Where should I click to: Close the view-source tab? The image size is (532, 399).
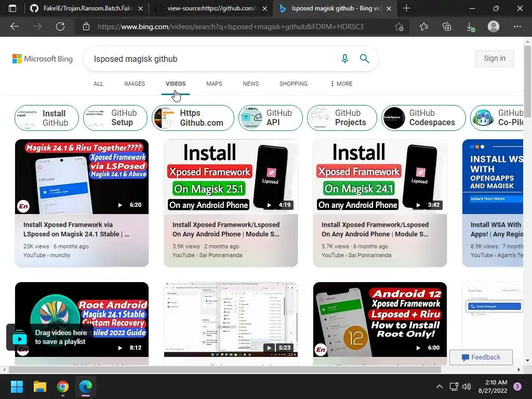tap(265, 9)
